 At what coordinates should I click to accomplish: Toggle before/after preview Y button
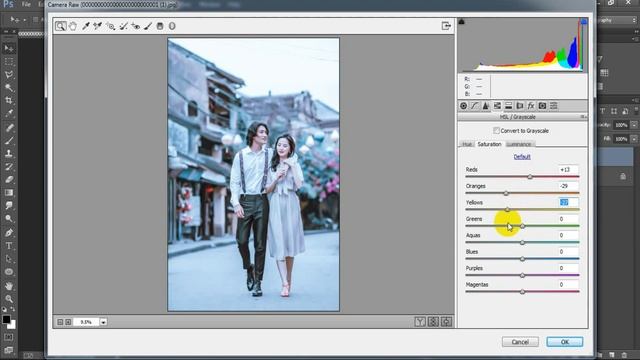tap(420, 322)
